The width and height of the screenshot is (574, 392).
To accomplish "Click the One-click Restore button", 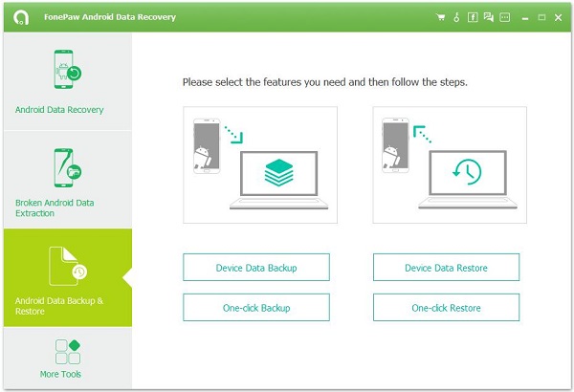I will (446, 308).
